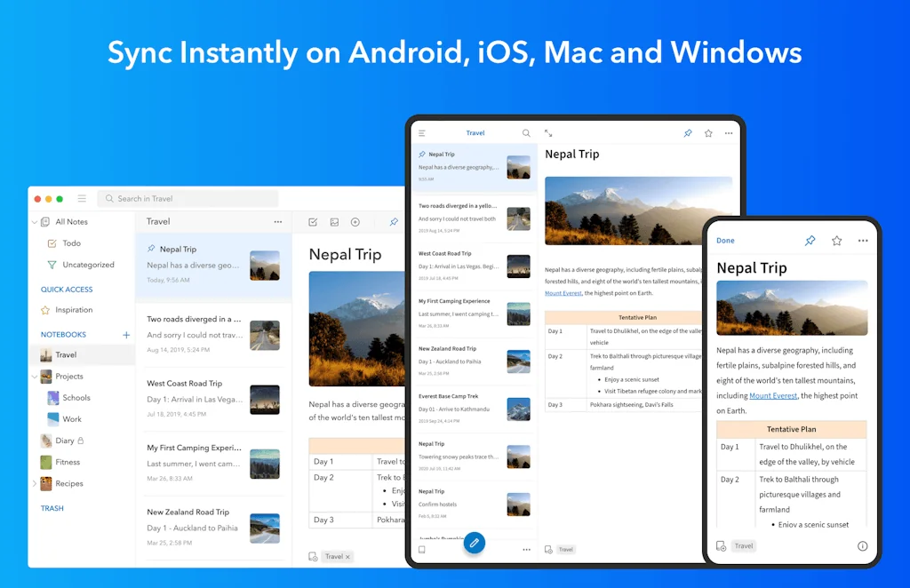
Task: Toggle the favorite star in tablet note toolbar
Action: (708, 133)
